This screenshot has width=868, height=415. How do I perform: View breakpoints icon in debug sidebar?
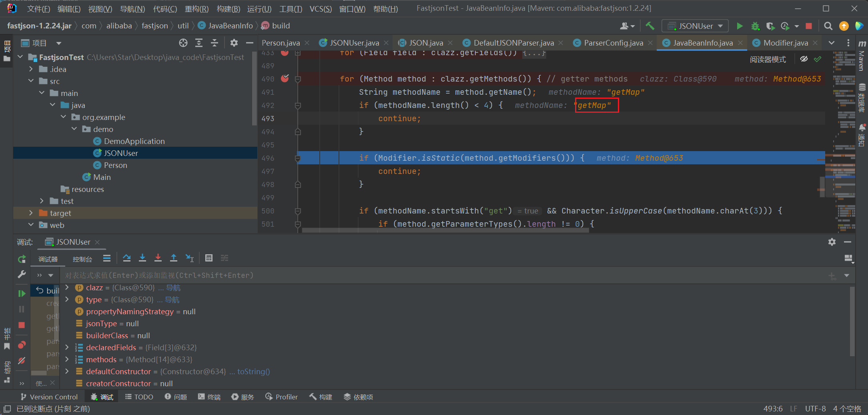(x=22, y=345)
